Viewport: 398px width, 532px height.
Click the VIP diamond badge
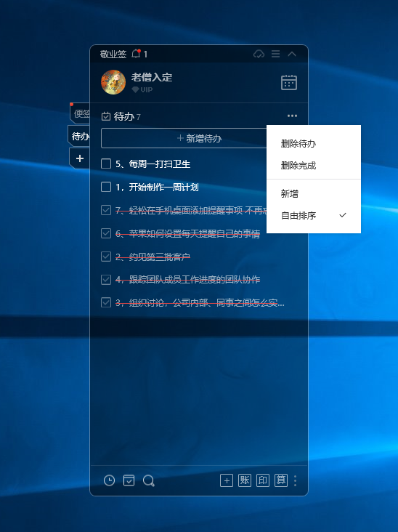coord(142,89)
